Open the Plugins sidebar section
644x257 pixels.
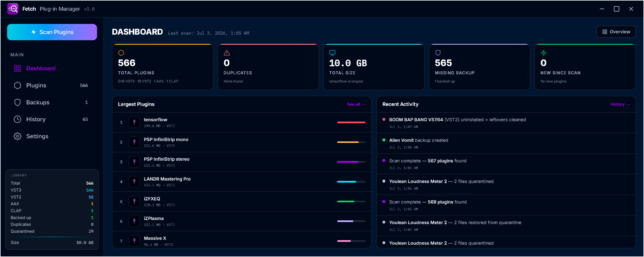point(52,85)
